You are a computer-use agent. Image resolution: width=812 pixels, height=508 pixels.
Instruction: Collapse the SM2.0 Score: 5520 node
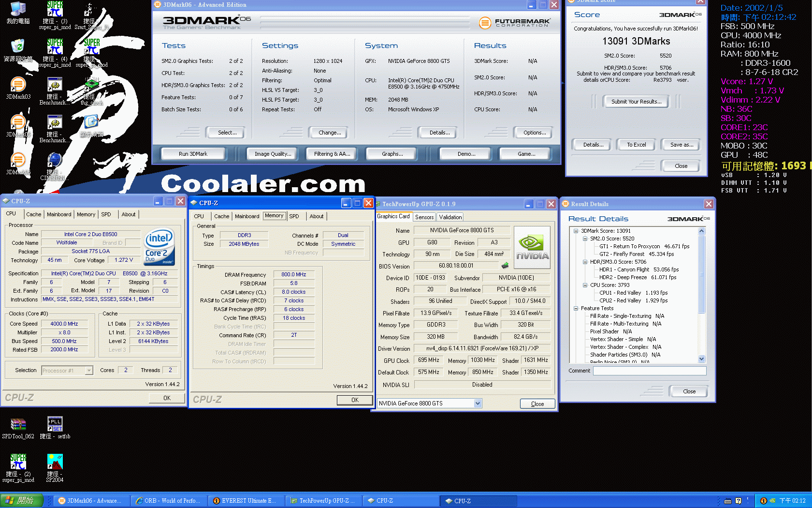click(585, 239)
